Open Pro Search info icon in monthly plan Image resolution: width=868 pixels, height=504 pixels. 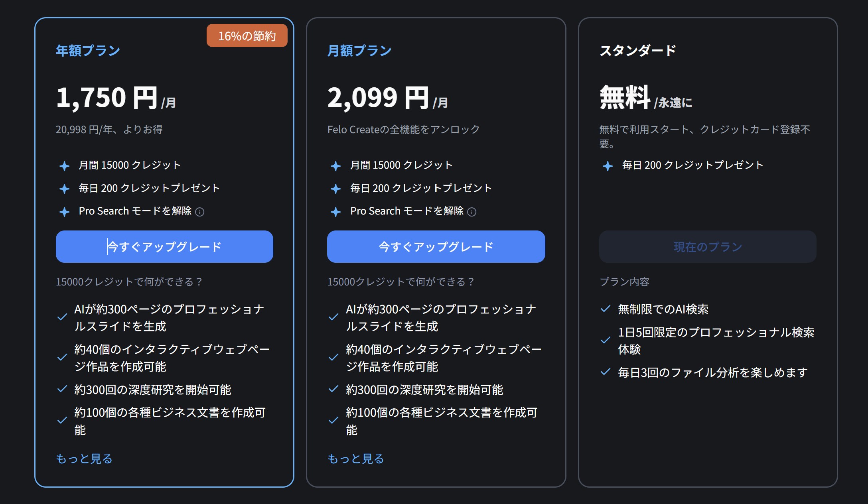click(471, 212)
